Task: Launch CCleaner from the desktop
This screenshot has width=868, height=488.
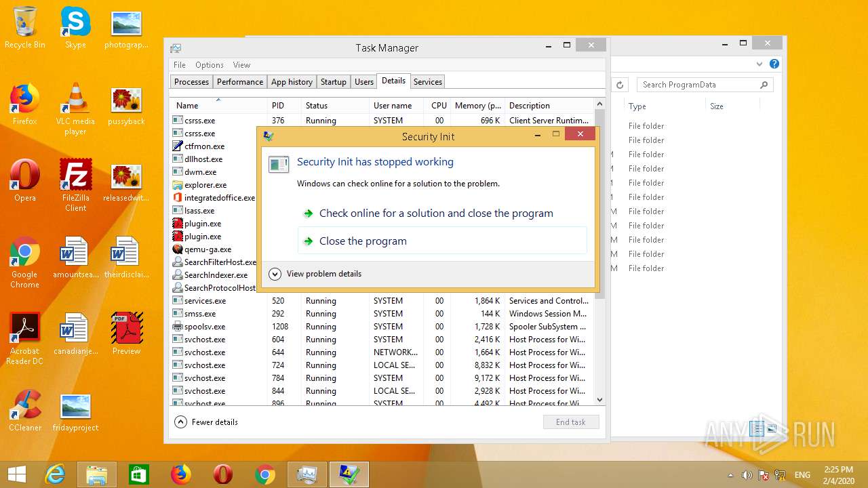Action: 24,411
